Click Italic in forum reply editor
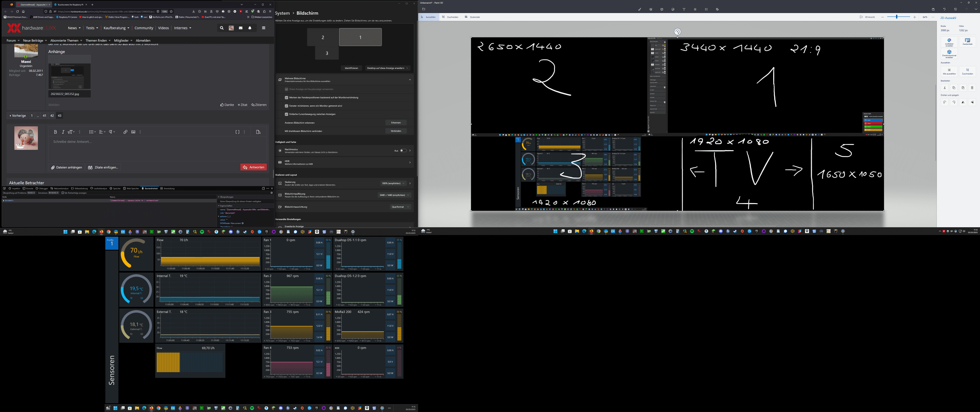The height and width of the screenshot is (412, 980). [x=63, y=132]
